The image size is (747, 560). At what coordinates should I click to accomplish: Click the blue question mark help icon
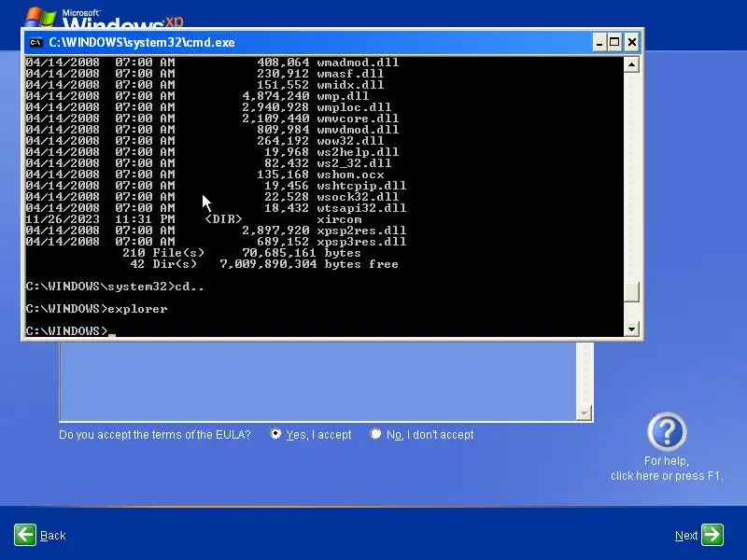pos(667,431)
